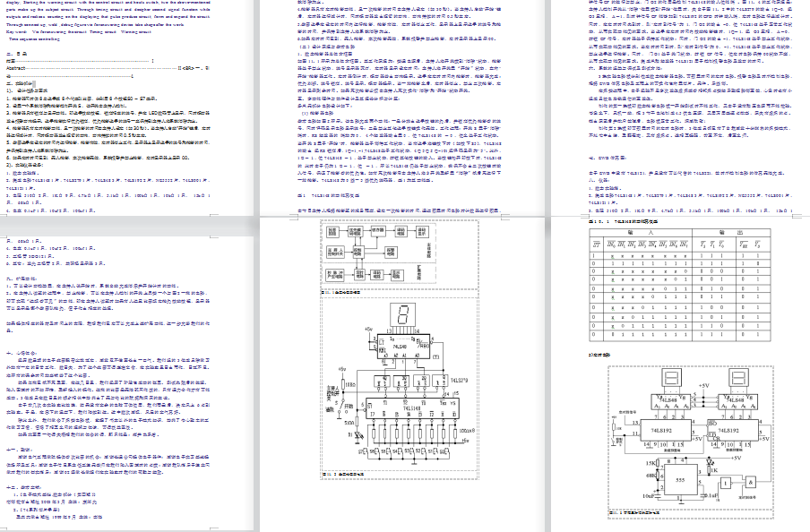This screenshot has height=532, width=810.
Task: Click the "15K" resistor label near the 555
Action: tap(651, 463)
